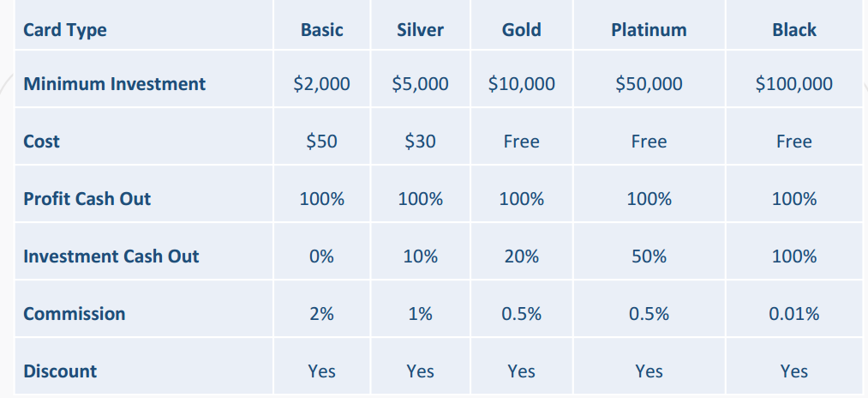Screen dimensions: 868x398
Task: Select the $100,000 minimum investment value
Action: click(x=794, y=84)
